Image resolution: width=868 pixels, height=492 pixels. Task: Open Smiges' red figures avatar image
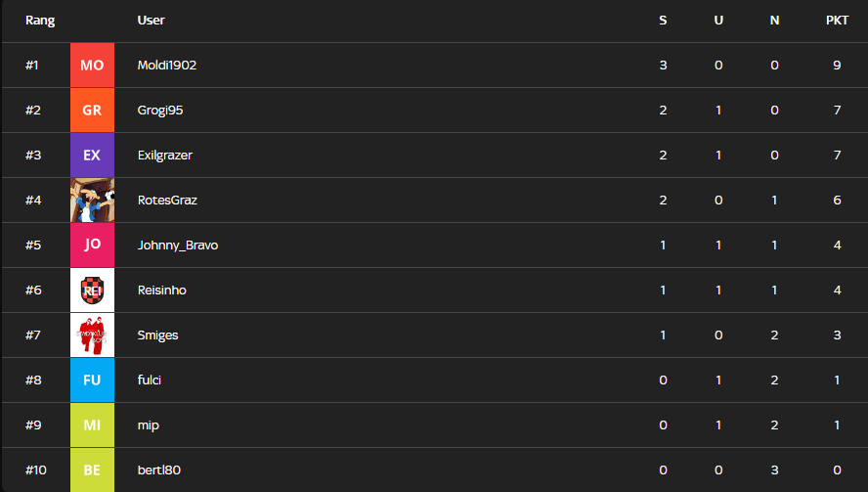(x=93, y=335)
